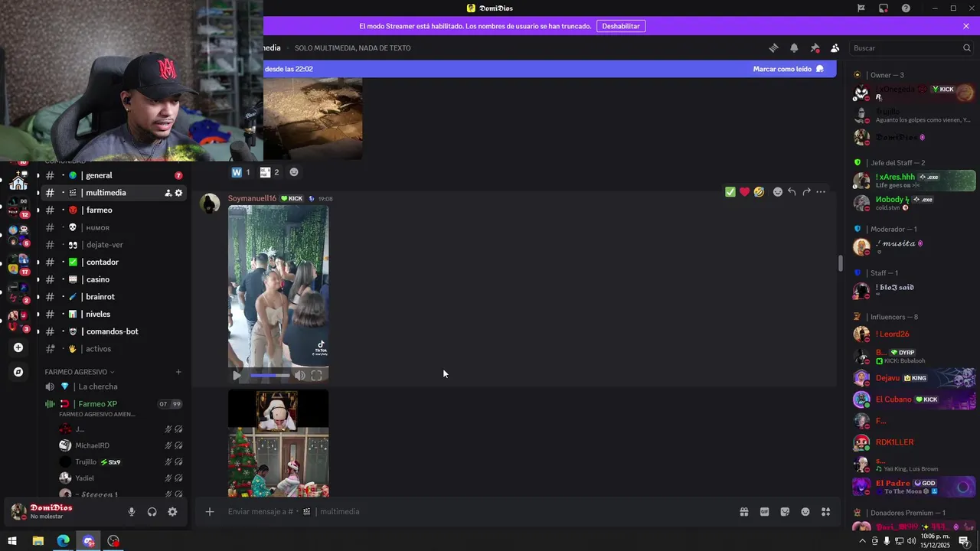Screen dimensions: 980x551
Task: Click Marcar como leído button
Action: pyautogui.click(x=789, y=69)
